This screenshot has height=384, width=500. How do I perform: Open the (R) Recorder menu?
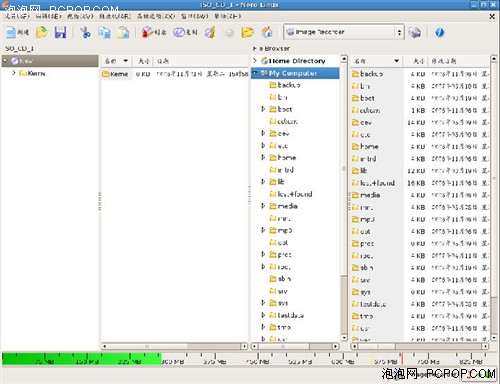pyautogui.click(x=115, y=16)
